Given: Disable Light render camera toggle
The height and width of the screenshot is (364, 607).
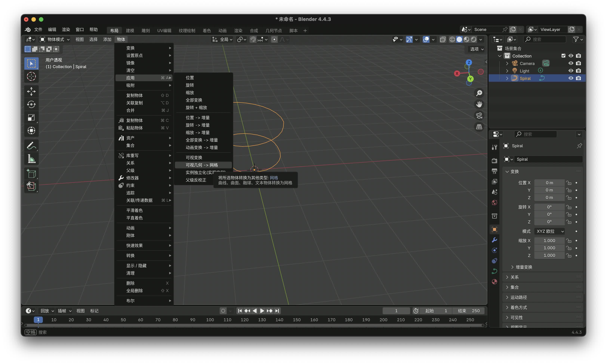Looking at the screenshot, I should coord(579,71).
